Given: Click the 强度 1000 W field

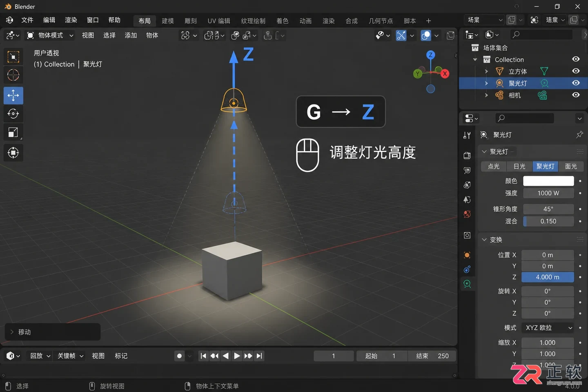Looking at the screenshot, I should 548,193.
